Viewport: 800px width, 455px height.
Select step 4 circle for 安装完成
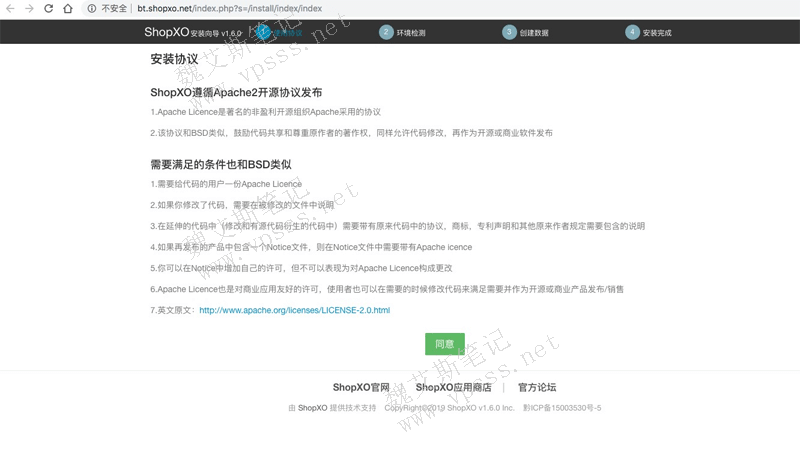(632, 32)
